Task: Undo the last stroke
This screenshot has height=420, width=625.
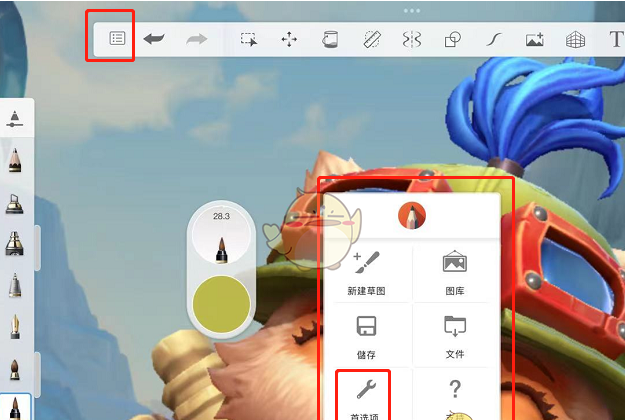Action: pyautogui.click(x=154, y=39)
